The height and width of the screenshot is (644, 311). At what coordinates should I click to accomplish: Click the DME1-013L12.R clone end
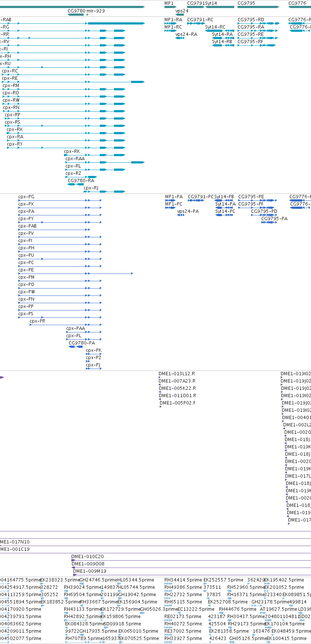click(x=177, y=374)
